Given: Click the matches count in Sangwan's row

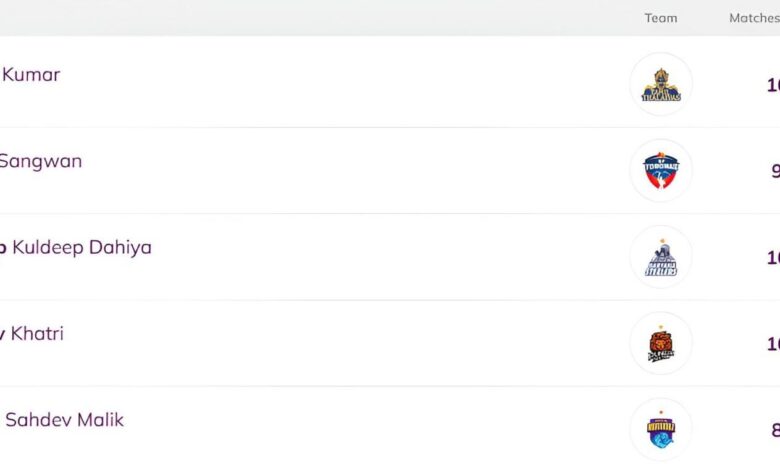Looking at the screenshot, I should (x=775, y=171).
